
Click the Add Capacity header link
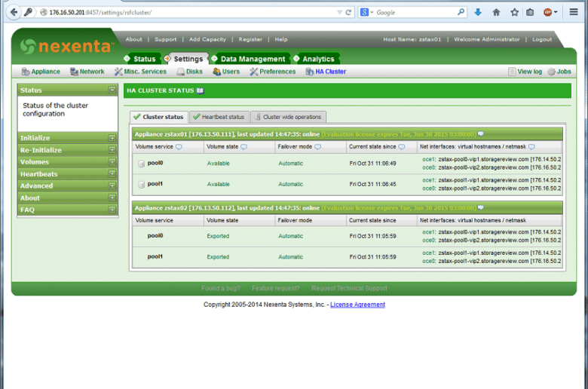click(207, 39)
